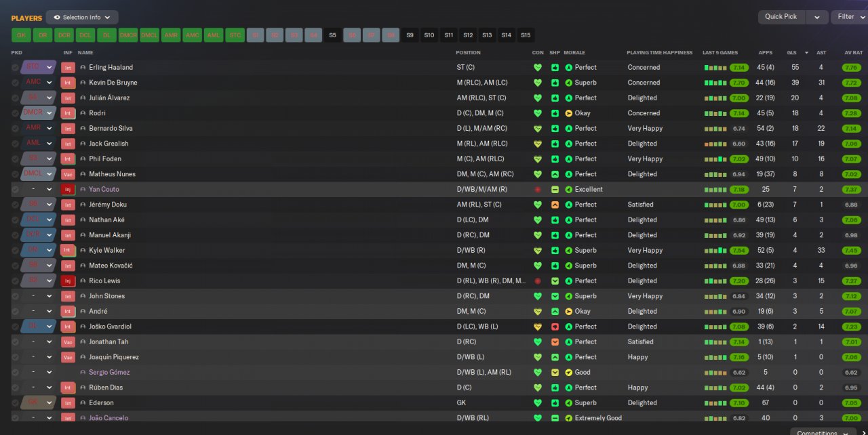Click the match sharpness icon for Jérémy Doku
The image size is (868, 435).
(x=555, y=205)
